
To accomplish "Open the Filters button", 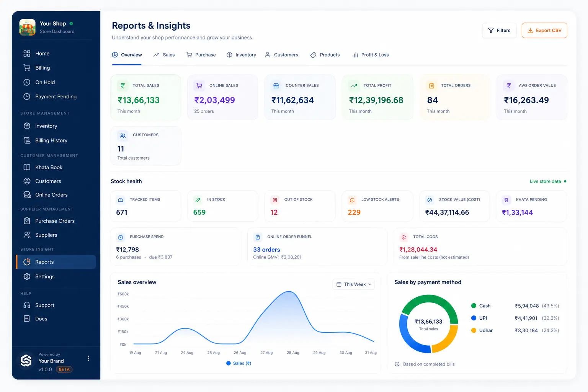I will point(499,30).
